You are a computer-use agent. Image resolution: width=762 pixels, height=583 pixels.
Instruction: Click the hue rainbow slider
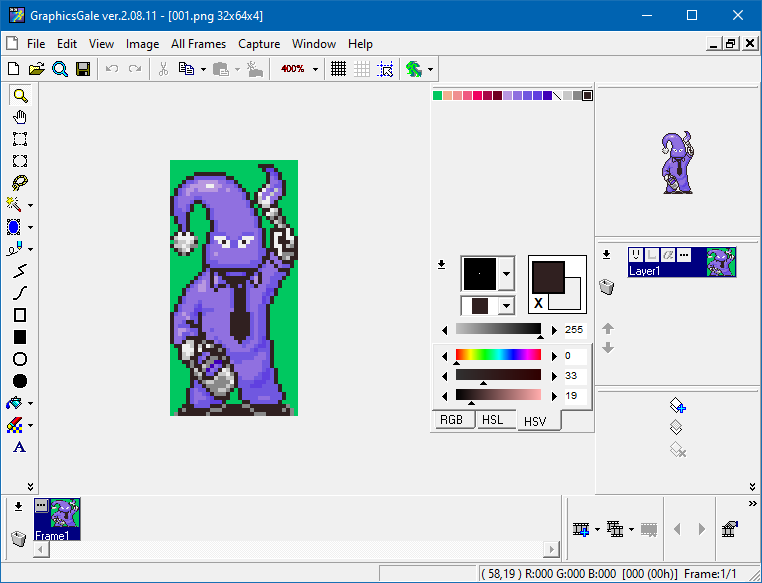[x=498, y=355]
